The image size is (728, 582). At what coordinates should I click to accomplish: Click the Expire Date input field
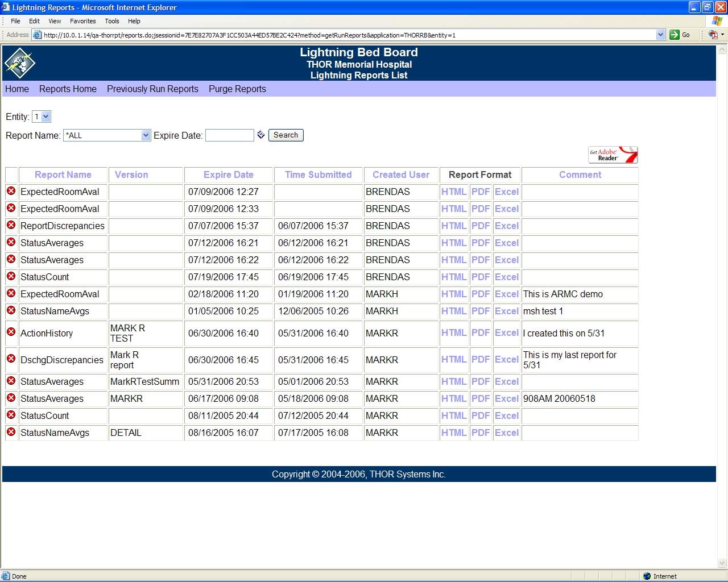click(229, 135)
